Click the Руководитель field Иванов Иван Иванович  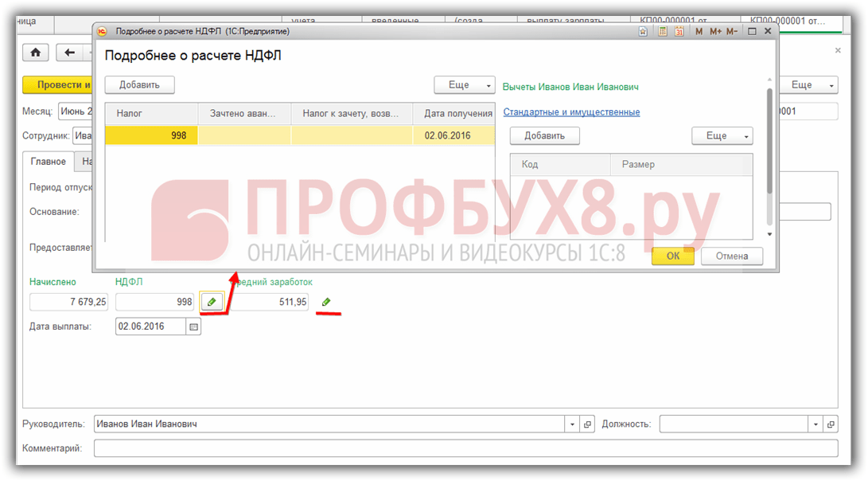point(329,424)
